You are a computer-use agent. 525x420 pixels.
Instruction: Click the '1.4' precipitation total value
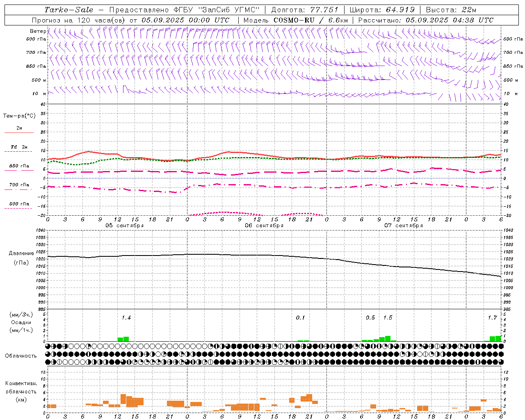coord(126,318)
